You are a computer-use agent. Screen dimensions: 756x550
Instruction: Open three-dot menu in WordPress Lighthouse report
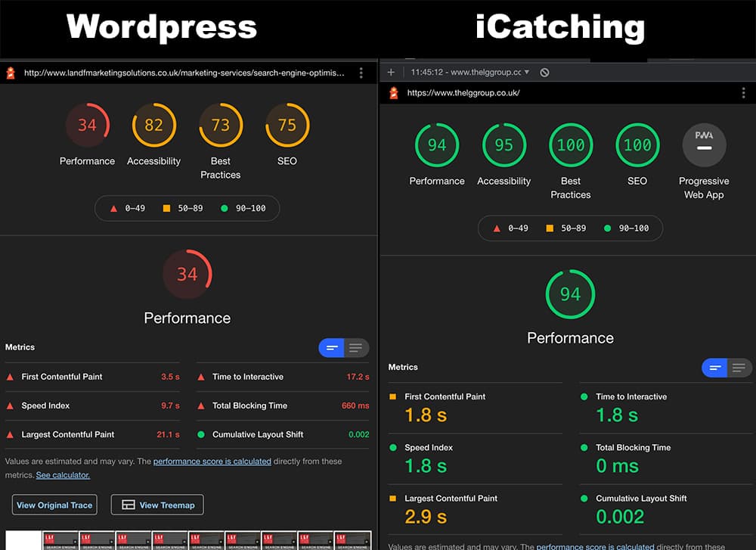tap(361, 73)
